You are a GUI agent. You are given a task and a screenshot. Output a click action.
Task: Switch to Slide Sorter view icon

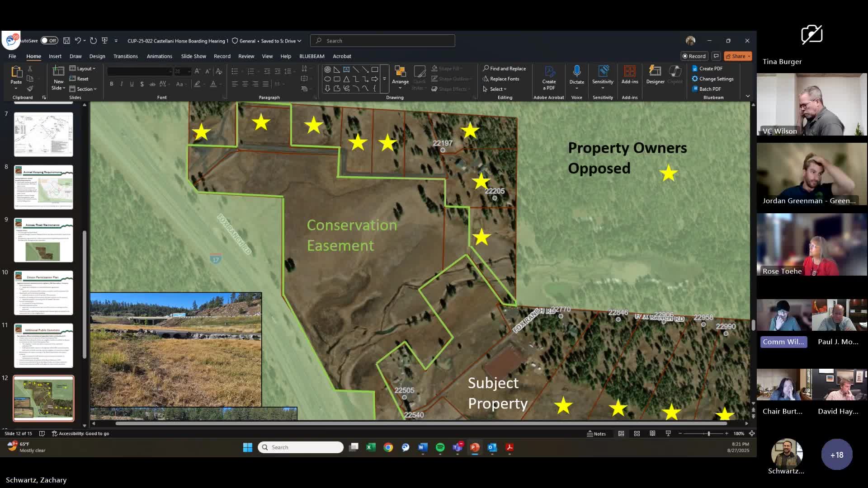coord(637,433)
